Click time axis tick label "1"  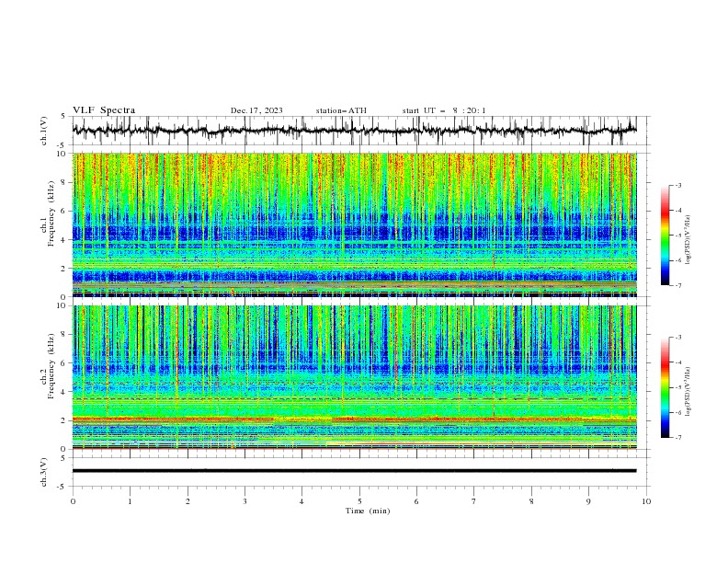[x=130, y=501]
